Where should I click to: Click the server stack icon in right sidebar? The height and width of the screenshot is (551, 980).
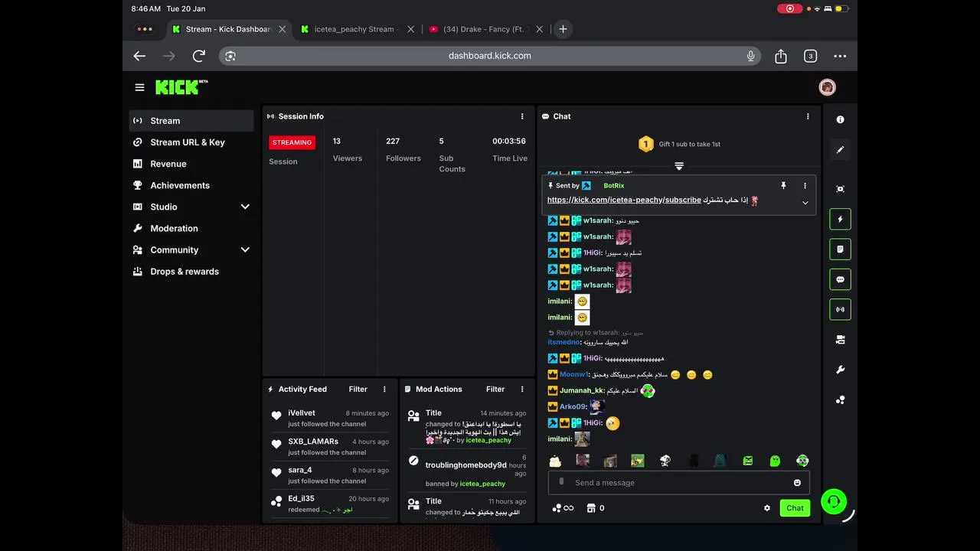pyautogui.click(x=840, y=340)
